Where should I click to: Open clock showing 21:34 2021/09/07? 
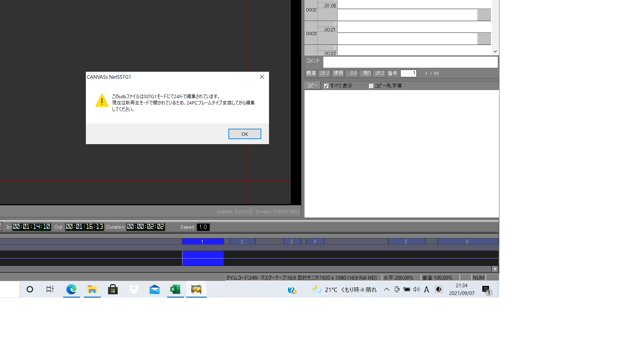point(462,290)
